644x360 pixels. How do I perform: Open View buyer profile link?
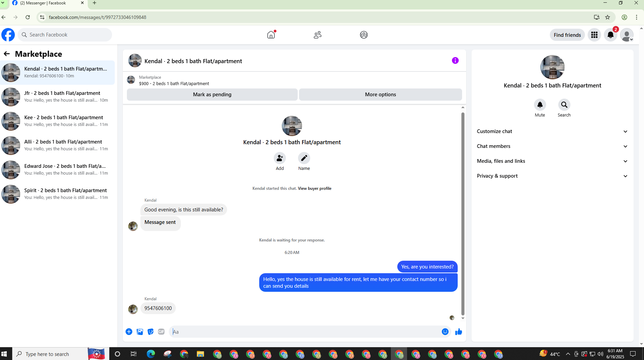315,188
